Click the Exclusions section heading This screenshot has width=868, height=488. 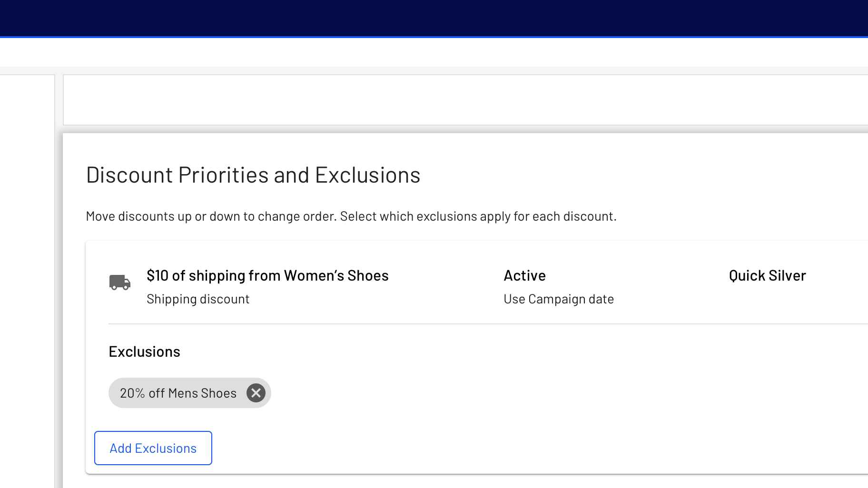click(144, 351)
